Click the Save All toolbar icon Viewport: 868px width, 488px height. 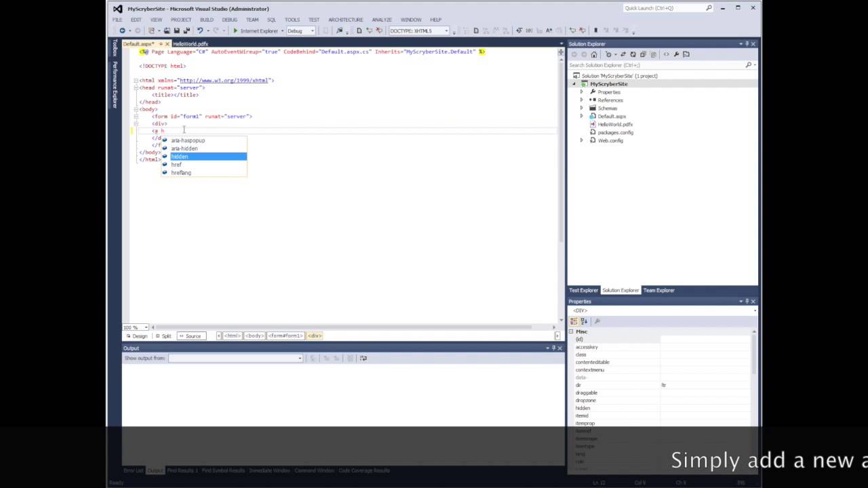click(x=186, y=30)
